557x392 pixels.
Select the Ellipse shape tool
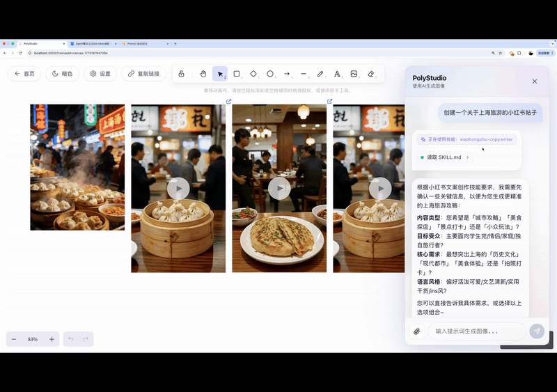270,74
